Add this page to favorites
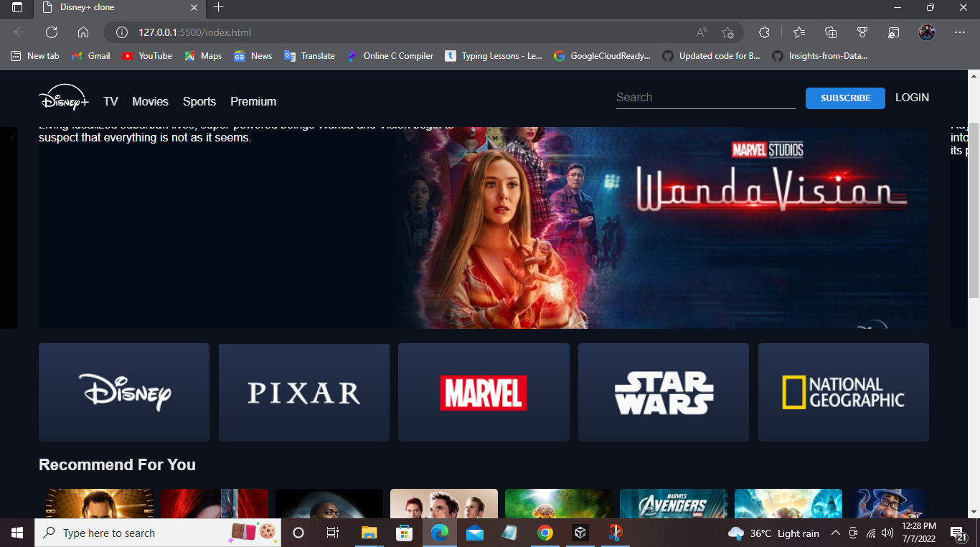 (x=729, y=32)
